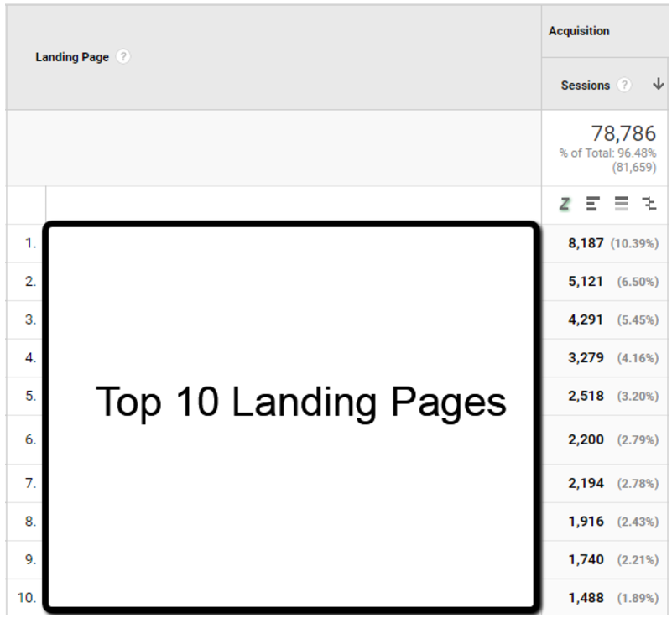Choose the three horizontal lines view icon
672x618 pixels.
pos(621,204)
